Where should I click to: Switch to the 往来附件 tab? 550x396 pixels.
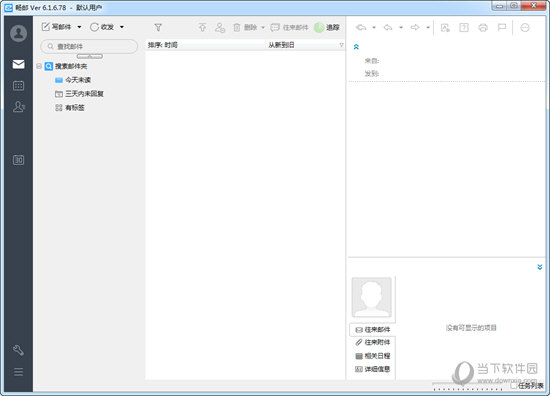tap(373, 342)
